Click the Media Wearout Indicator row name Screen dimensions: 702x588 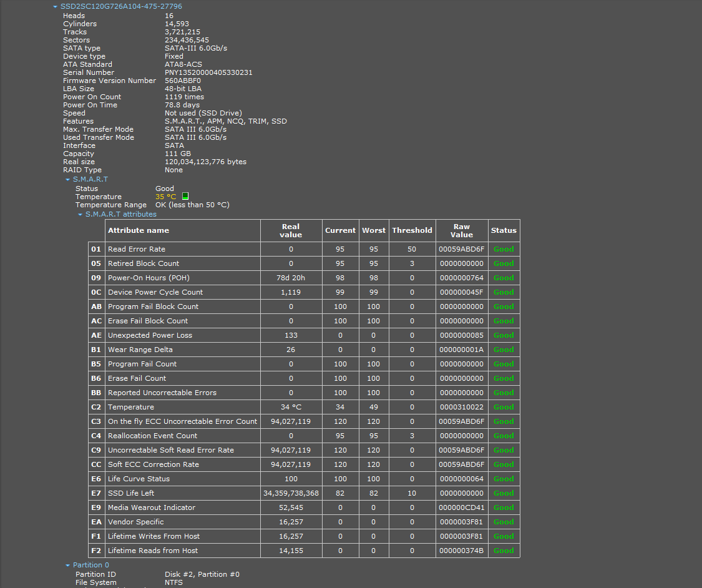152,507
